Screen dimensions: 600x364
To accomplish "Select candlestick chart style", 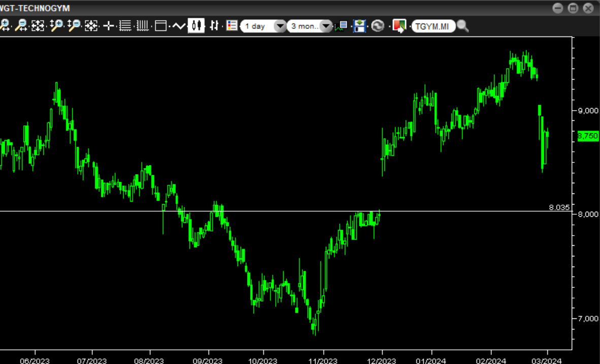I will [x=196, y=26].
